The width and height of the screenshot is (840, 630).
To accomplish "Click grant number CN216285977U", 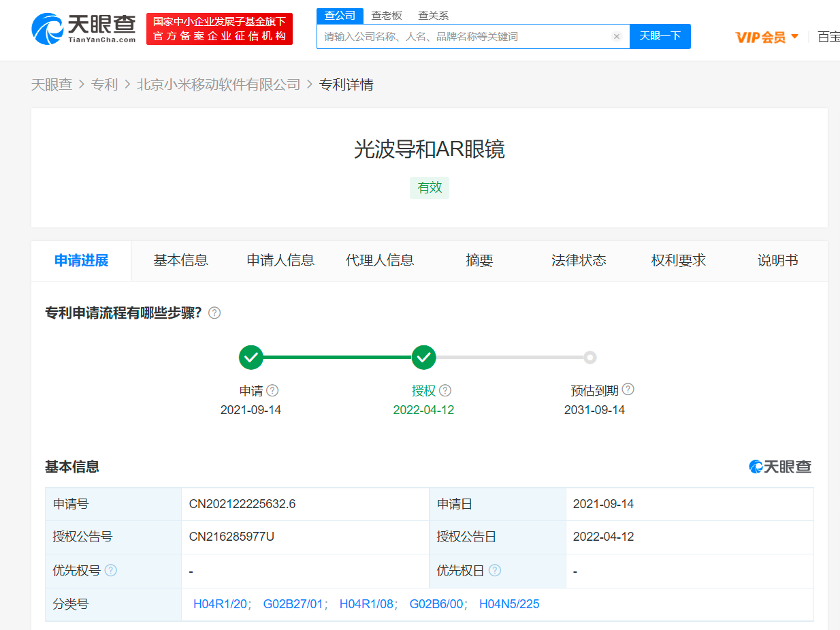I will pyautogui.click(x=231, y=537).
